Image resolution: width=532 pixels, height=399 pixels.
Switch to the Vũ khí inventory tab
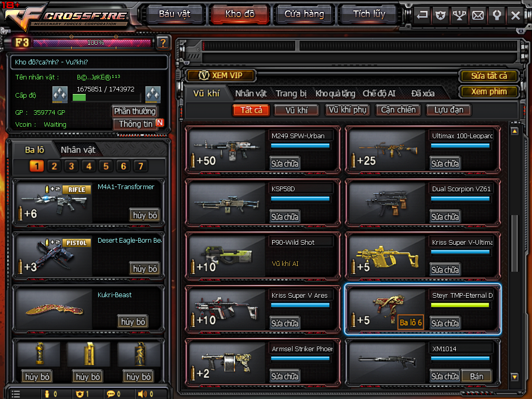click(206, 94)
